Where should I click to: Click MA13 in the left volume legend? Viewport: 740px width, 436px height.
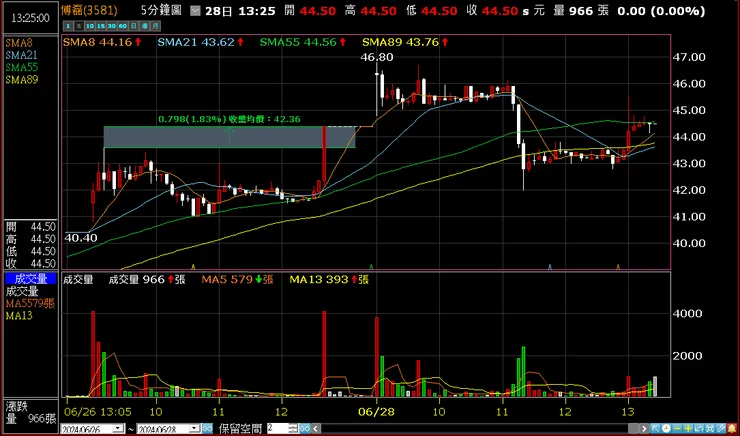(19, 316)
